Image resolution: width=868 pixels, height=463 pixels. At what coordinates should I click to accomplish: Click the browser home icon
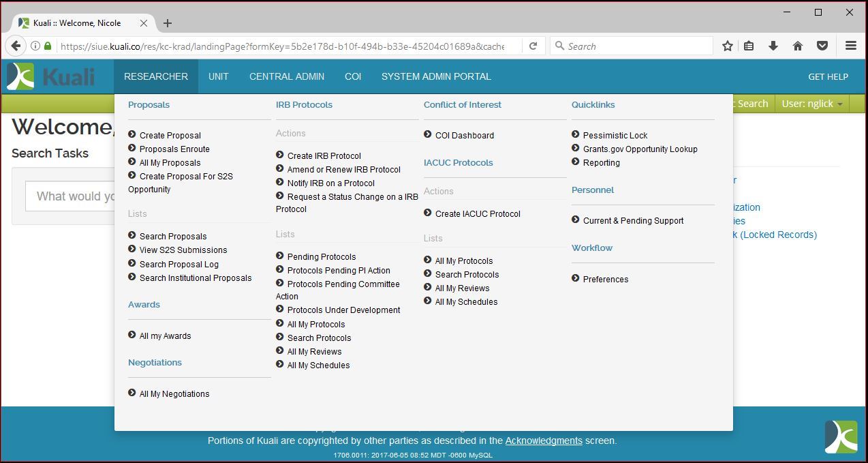(798, 46)
